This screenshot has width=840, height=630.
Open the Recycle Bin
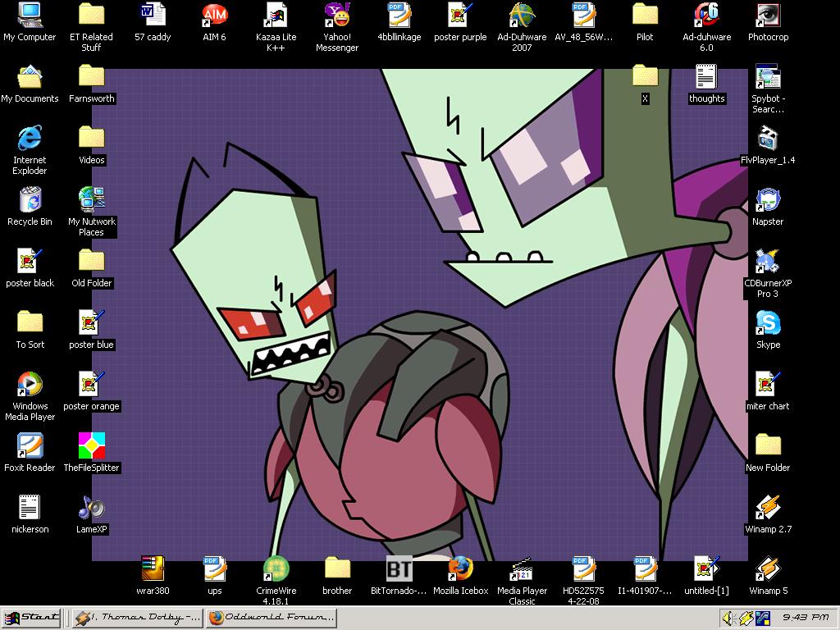coord(30,199)
